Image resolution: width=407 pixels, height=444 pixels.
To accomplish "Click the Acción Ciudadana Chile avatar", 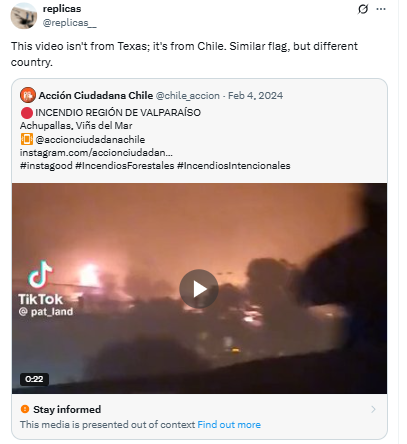I will pyautogui.click(x=28, y=95).
